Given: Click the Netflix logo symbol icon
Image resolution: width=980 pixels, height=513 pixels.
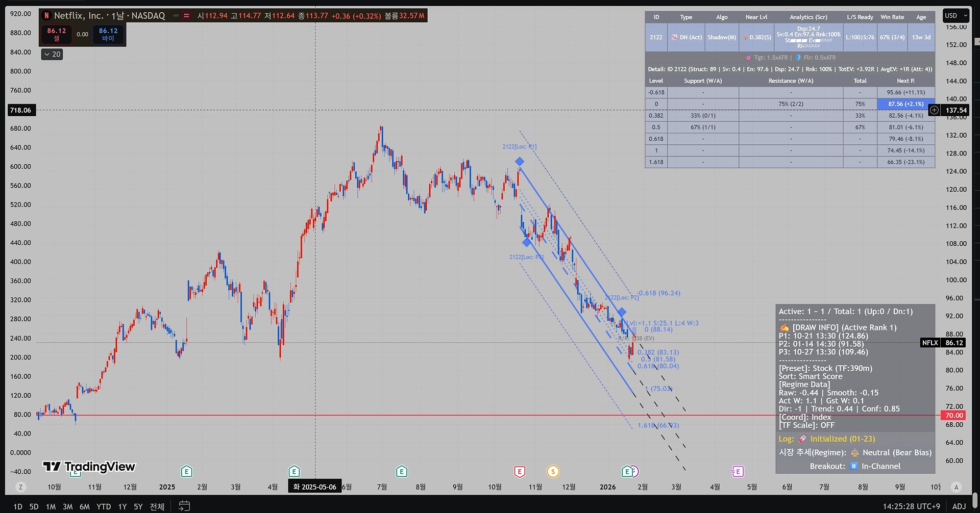Looking at the screenshot, I should click(46, 16).
